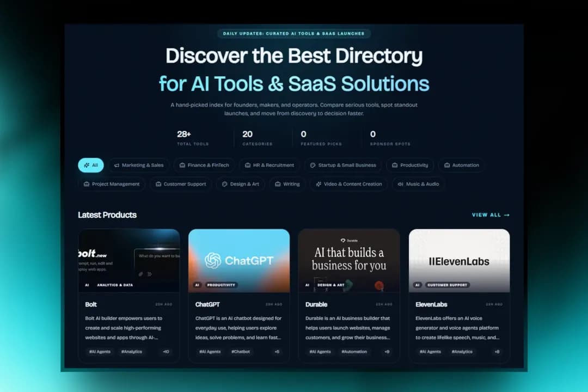Choose the HR & Recruitment category
588x392 pixels.
tap(269, 165)
